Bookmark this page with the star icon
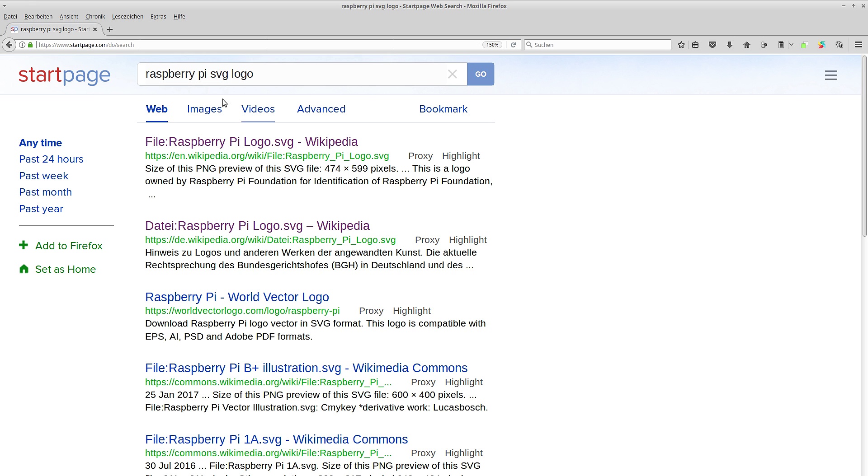 click(x=681, y=45)
